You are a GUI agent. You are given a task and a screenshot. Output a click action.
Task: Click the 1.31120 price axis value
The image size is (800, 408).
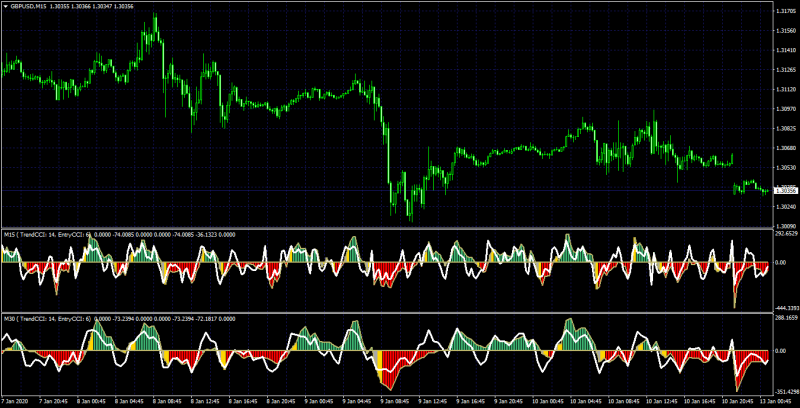pyautogui.click(x=786, y=89)
